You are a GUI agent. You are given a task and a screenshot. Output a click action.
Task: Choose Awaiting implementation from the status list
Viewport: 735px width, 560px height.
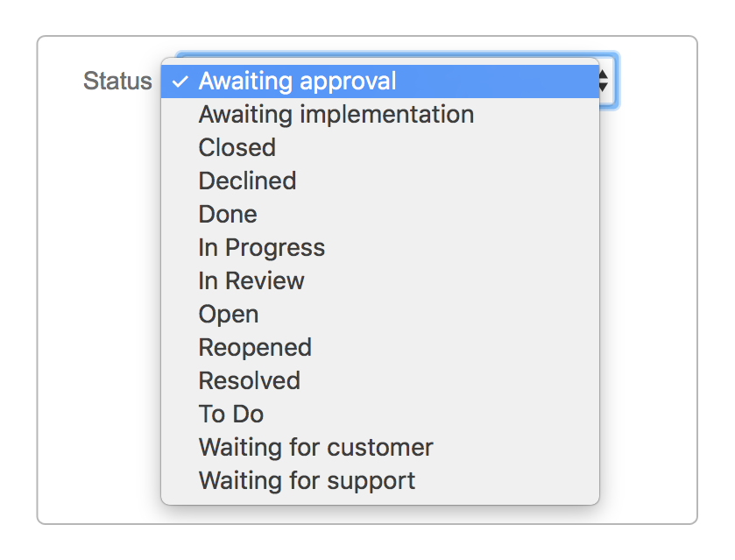point(336,114)
